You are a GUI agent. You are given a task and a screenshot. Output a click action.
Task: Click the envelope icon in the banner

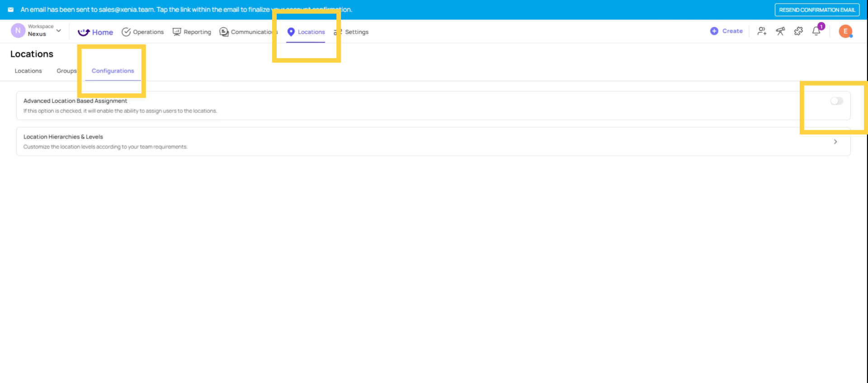tap(10, 9)
